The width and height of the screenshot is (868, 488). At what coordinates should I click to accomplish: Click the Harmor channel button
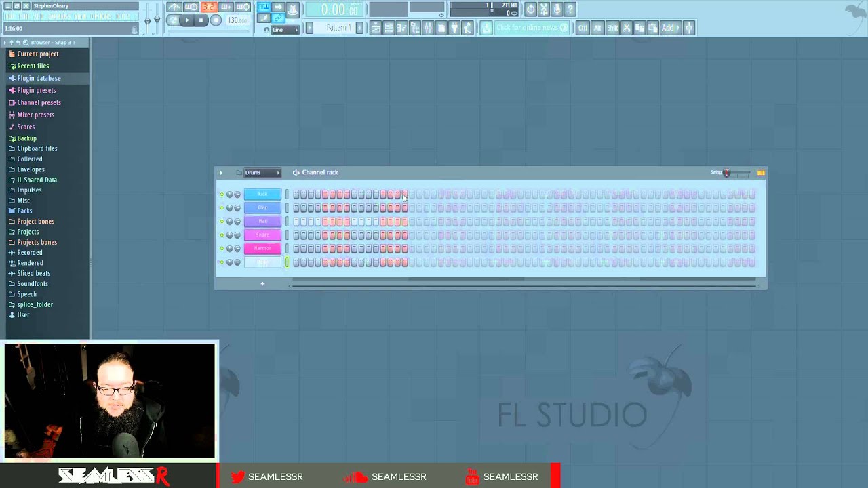[262, 249]
